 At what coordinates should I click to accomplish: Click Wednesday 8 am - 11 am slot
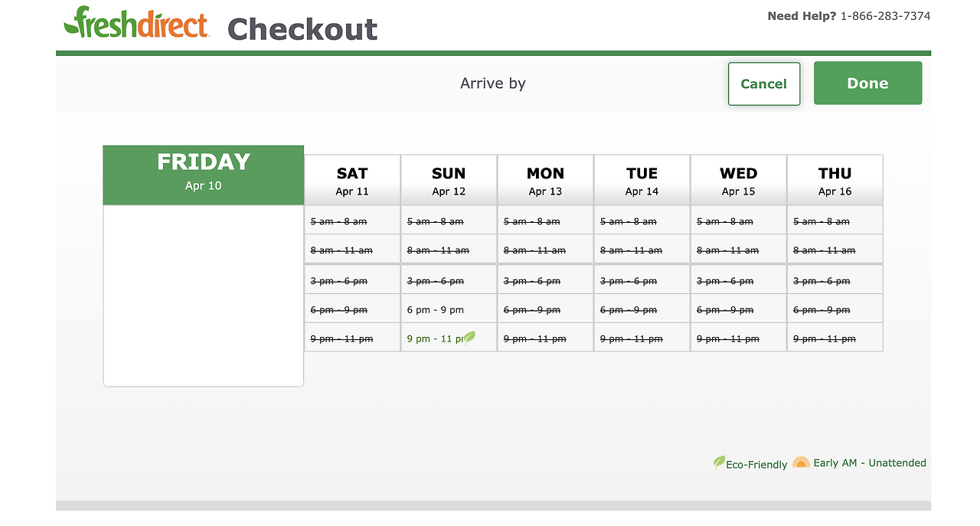[727, 250]
